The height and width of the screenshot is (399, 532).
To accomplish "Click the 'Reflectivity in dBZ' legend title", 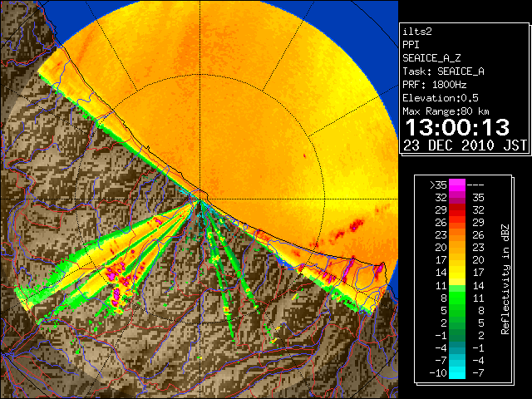I will [505, 279].
